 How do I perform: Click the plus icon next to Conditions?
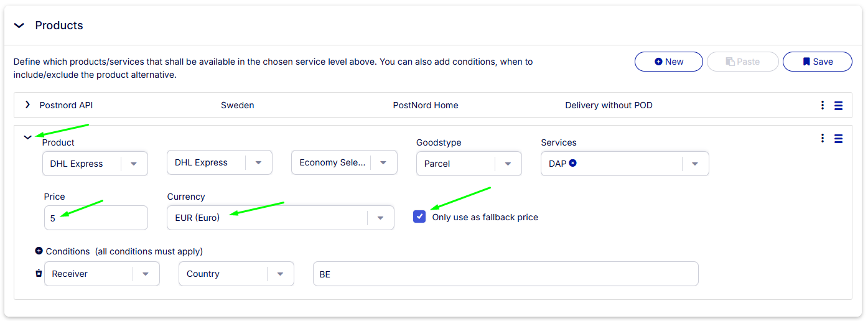[39, 251]
